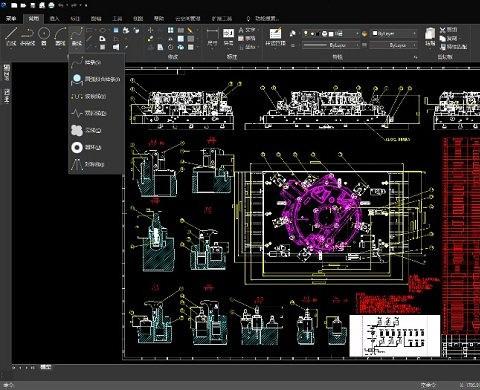Screen dimensions: 480x390
Task: Toggle the layer lightbulb on/off icon
Action: coord(306,34)
